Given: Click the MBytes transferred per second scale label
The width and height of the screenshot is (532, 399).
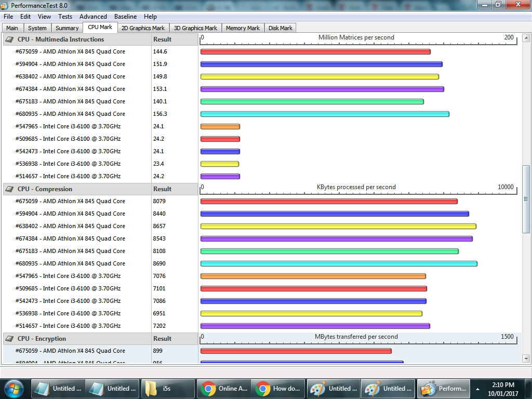Looking at the screenshot, I should click(x=356, y=337).
